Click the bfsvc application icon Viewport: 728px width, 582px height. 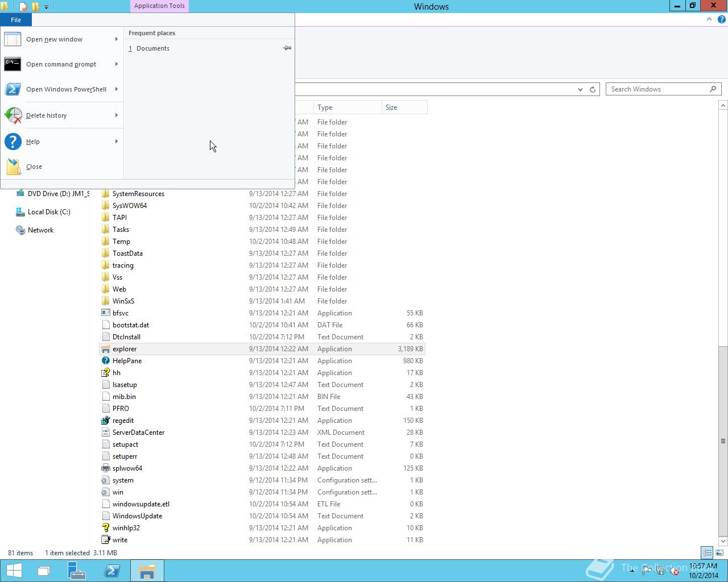pyautogui.click(x=105, y=313)
